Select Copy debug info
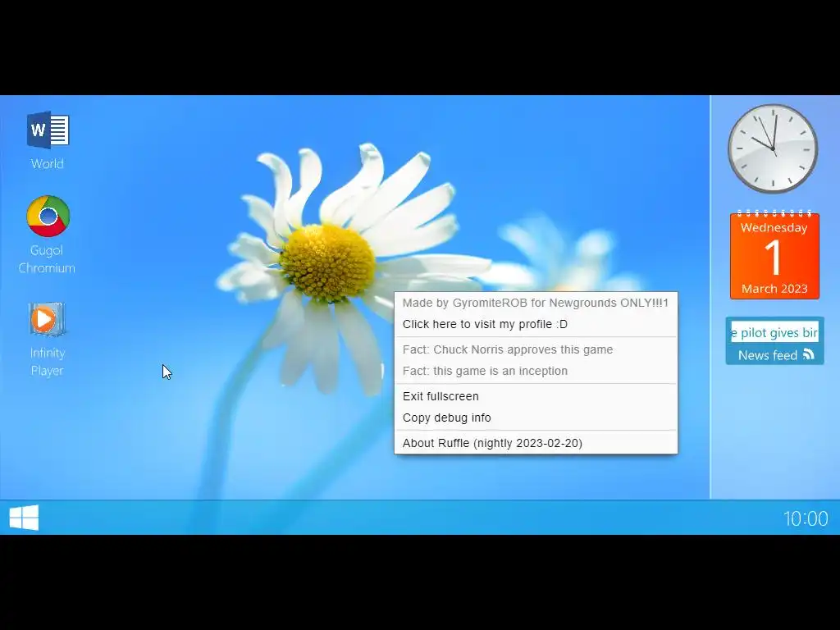 tap(536, 418)
